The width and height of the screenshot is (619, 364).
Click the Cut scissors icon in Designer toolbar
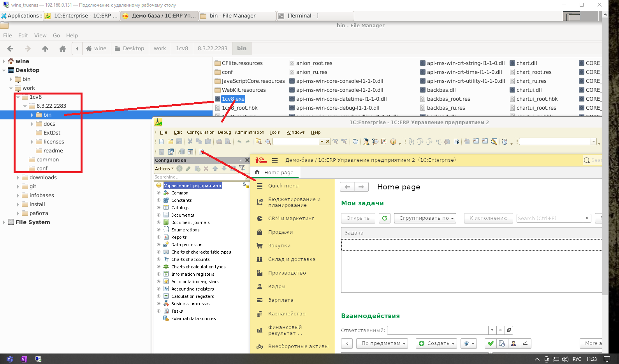190,142
